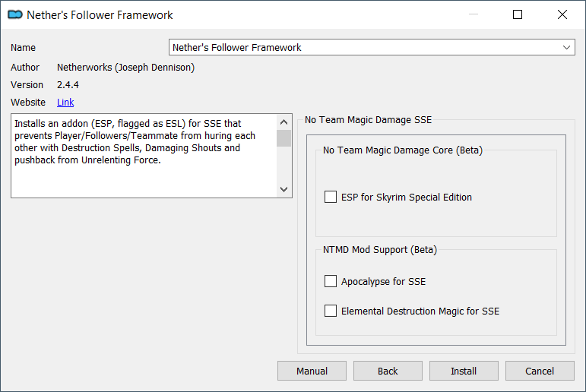Click the Manual button
Image resolution: width=586 pixels, height=392 pixels.
pos(312,371)
